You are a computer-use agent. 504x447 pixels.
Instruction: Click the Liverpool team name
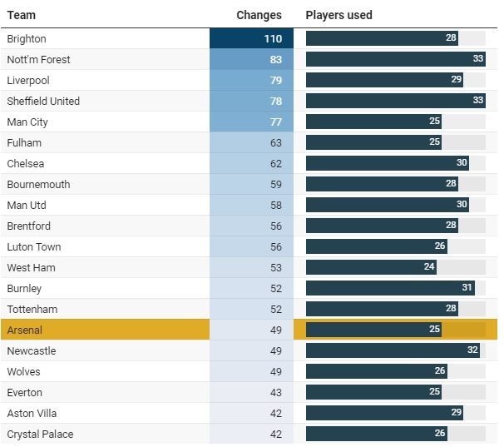[28, 80]
